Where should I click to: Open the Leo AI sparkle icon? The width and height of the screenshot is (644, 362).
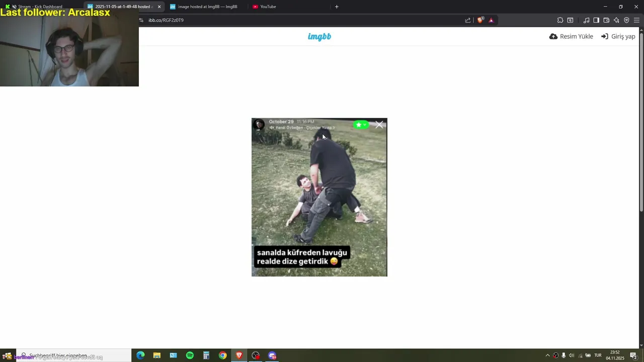616,20
